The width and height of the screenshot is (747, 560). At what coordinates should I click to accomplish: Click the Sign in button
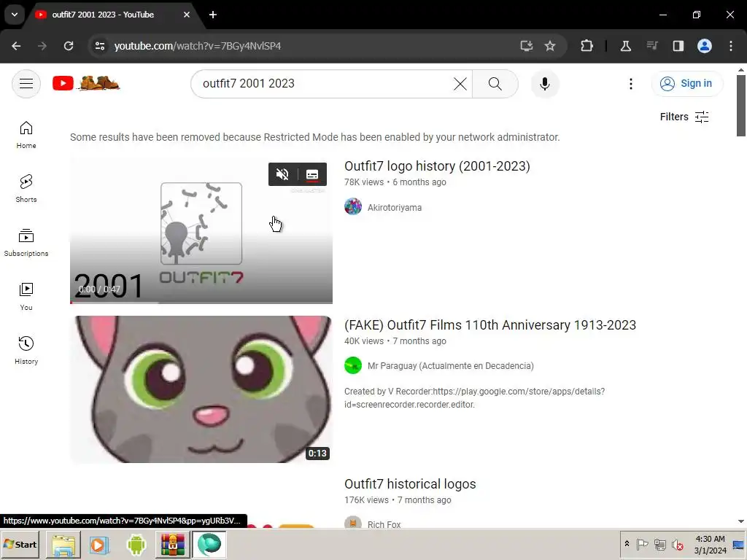[x=686, y=83]
